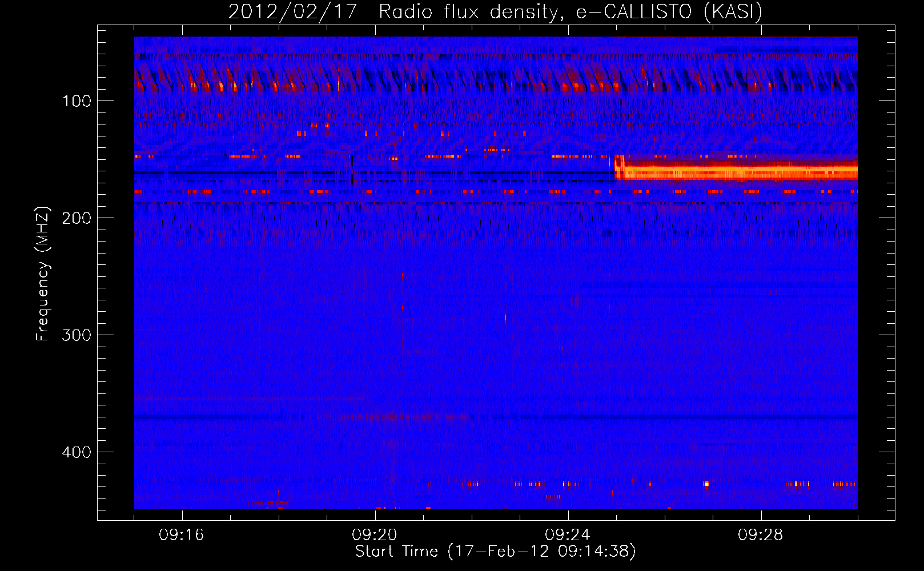The height and width of the screenshot is (571, 924).
Task: Click the 'Frequency (MHZ)' axis label
Action: pyautogui.click(x=43, y=274)
